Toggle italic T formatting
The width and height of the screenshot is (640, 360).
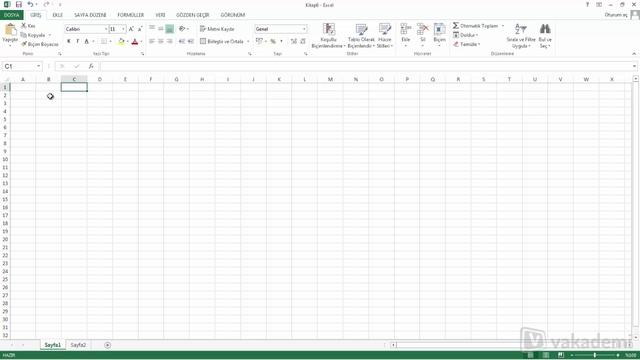click(78, 41)
